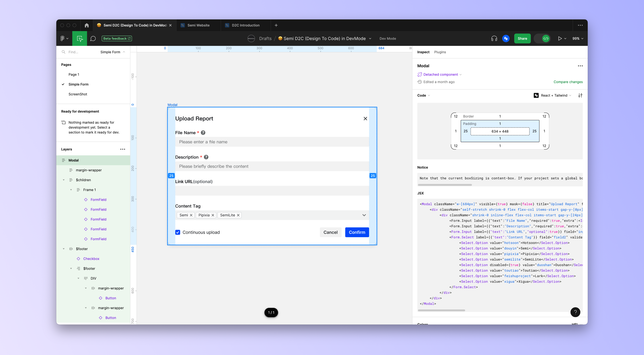Open code settings sliders icon

[580, 95]
